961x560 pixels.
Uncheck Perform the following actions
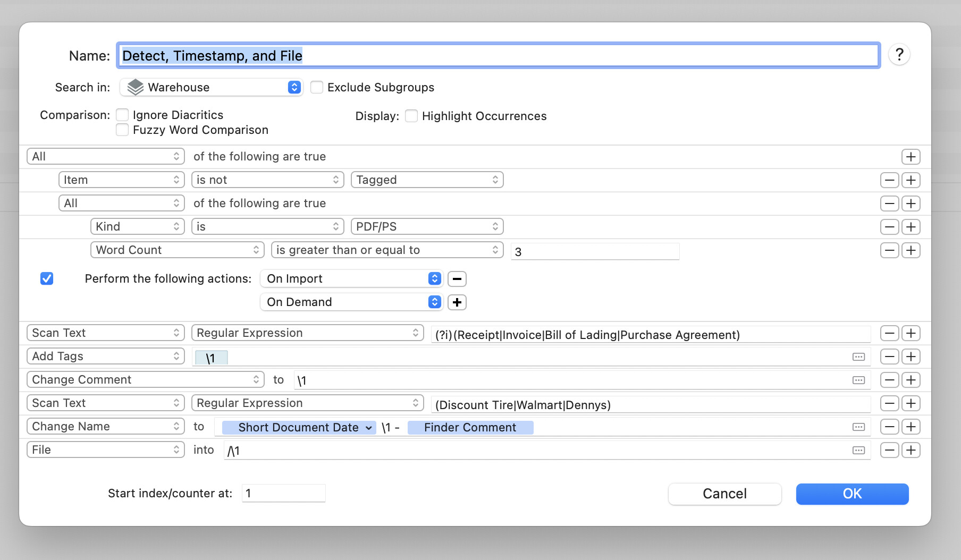tap(47, 278)
